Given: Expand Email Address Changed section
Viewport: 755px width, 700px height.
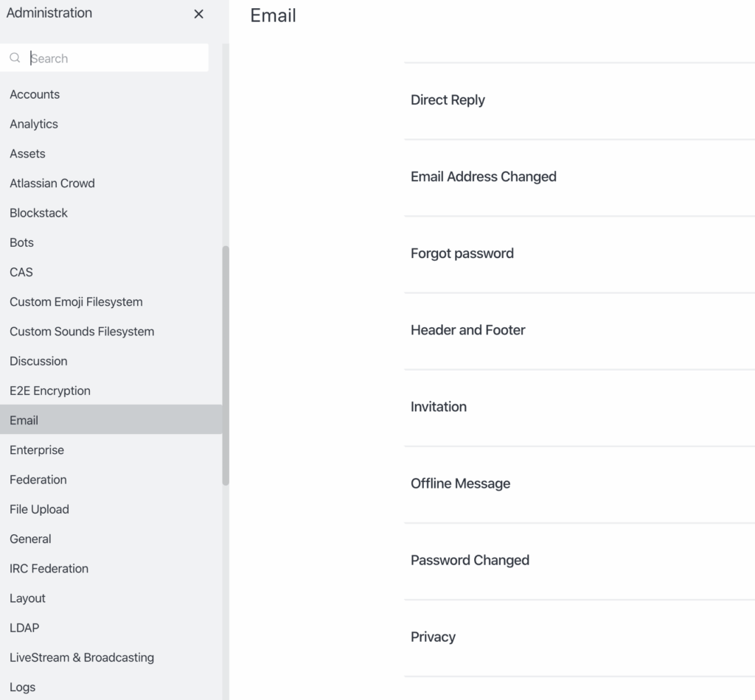Looking at the screenshot, I should click(x=484, y=177).
